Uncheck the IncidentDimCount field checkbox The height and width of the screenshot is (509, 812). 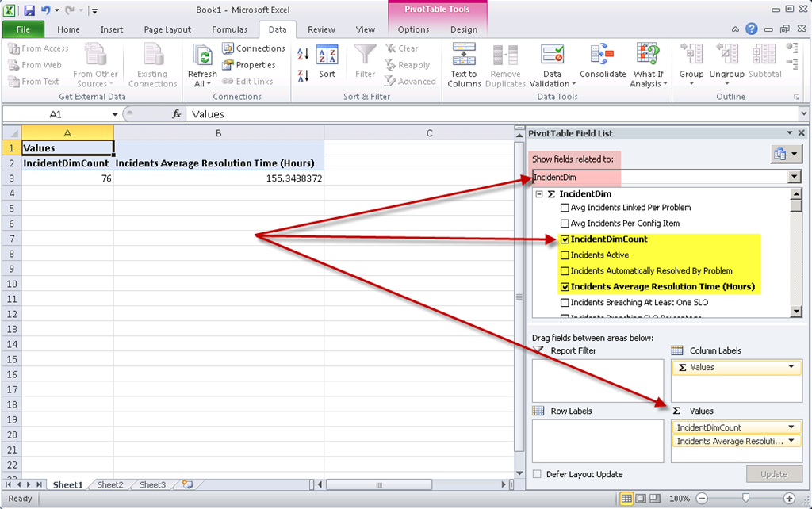(x=565, y=239)
